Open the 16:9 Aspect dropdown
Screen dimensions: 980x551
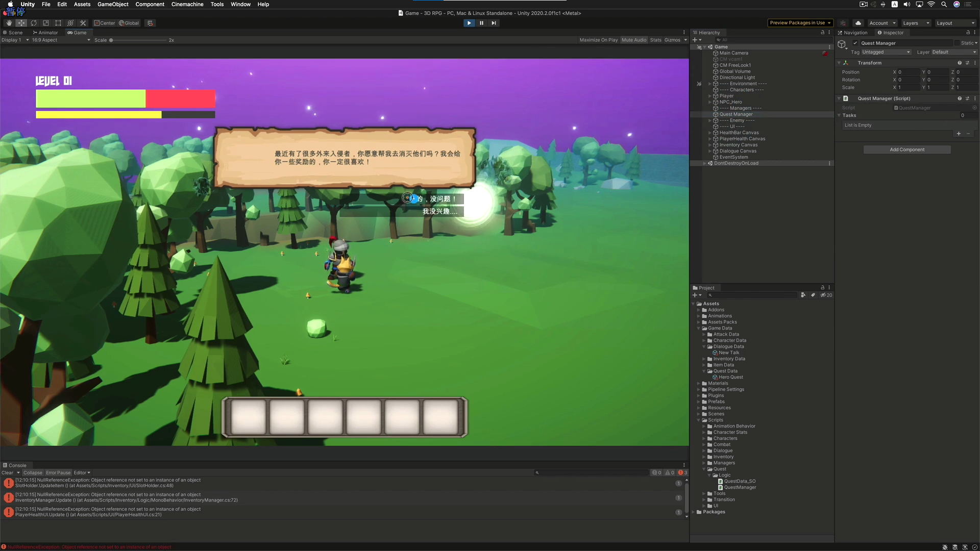click(60, 40)
